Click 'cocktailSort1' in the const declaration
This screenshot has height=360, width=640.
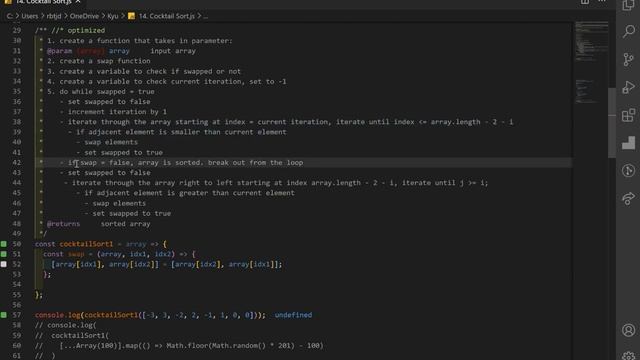coord(86,244)
